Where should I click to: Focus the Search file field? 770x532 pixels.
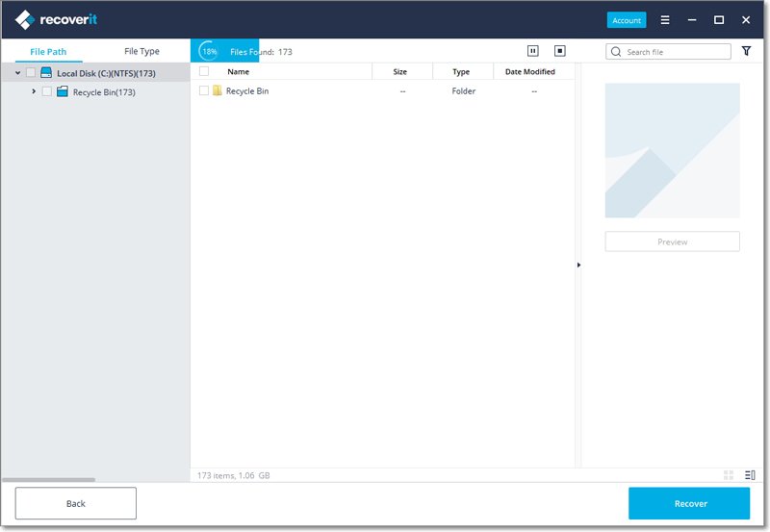point(668,52)
